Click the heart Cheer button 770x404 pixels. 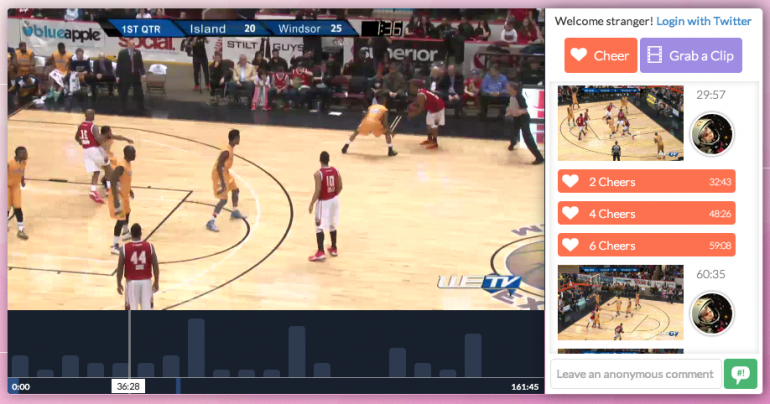pyautogui.click(x=600, y=55)
